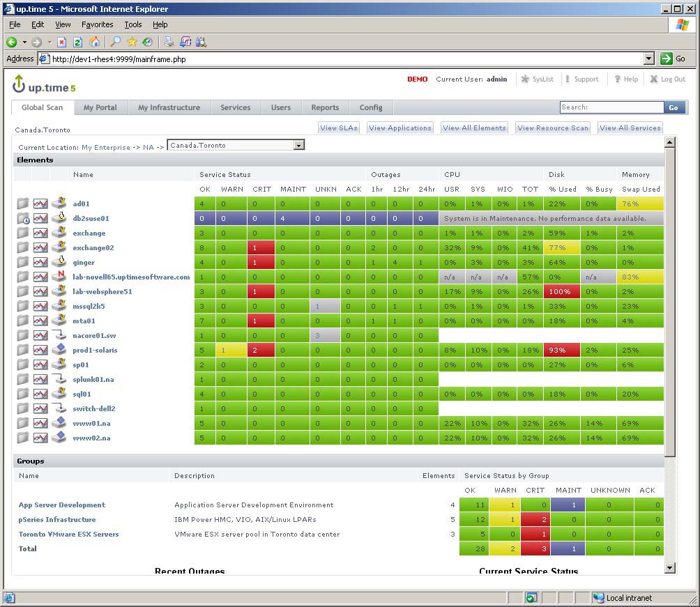This screenshot has width=700, height=607.
Task: Open the folder icon for www02.na
Action: (x=23, y=438)
